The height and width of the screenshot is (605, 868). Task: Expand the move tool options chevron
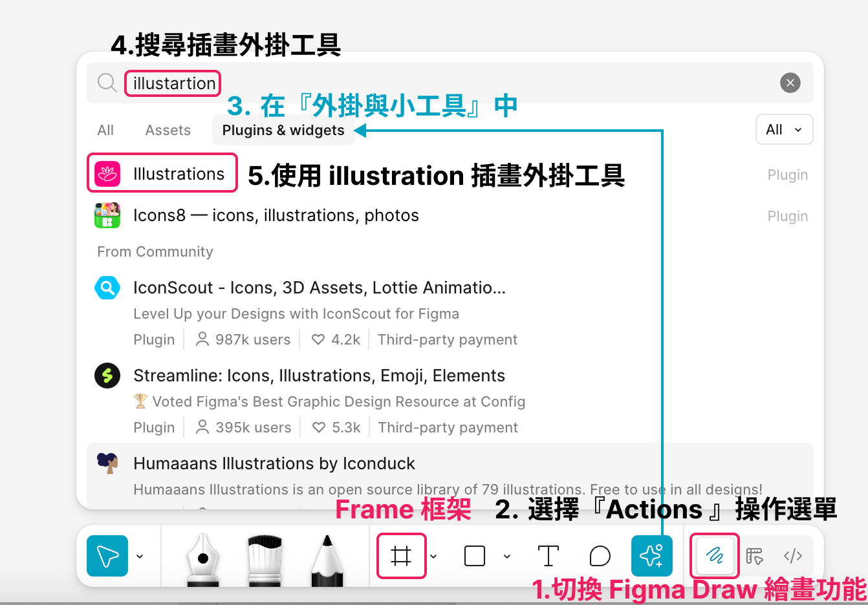point(139,556)
